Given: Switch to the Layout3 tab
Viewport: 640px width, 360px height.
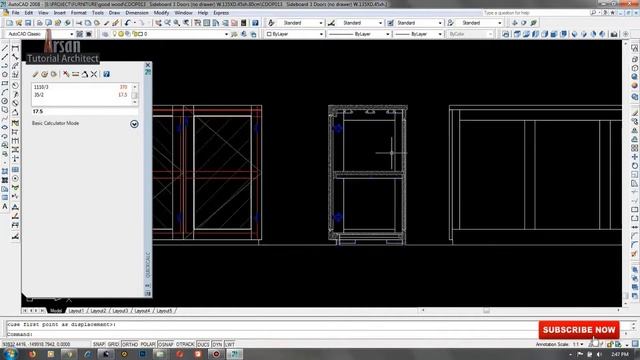Looking at the screenshot, I should [120, 311].
